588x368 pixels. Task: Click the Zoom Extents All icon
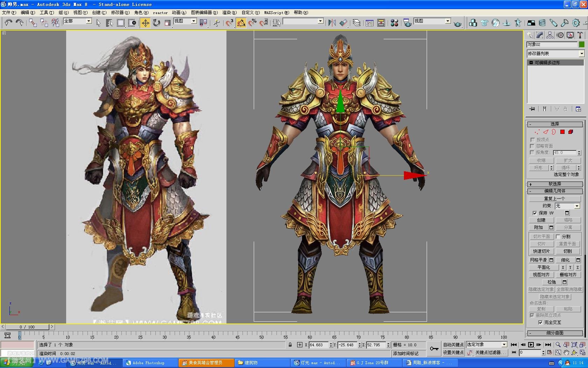582,345
